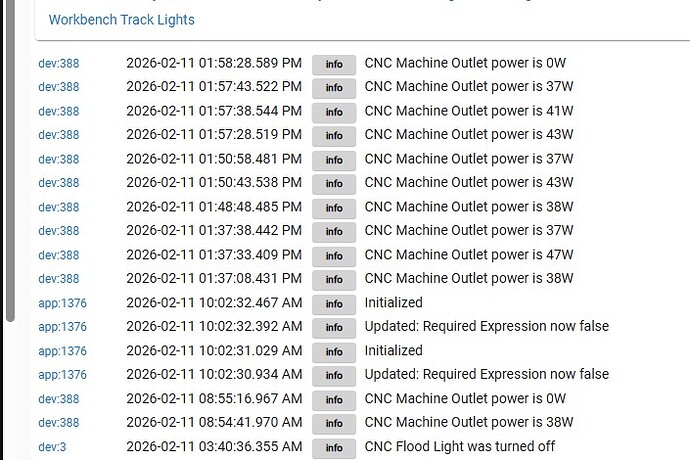Open dev:3 link for the CNC Flood Light entry

(52, 447)
